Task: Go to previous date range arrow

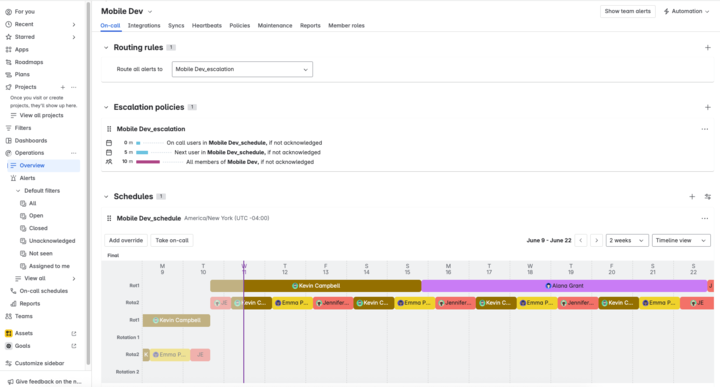Action: click(x=581, y=241)
